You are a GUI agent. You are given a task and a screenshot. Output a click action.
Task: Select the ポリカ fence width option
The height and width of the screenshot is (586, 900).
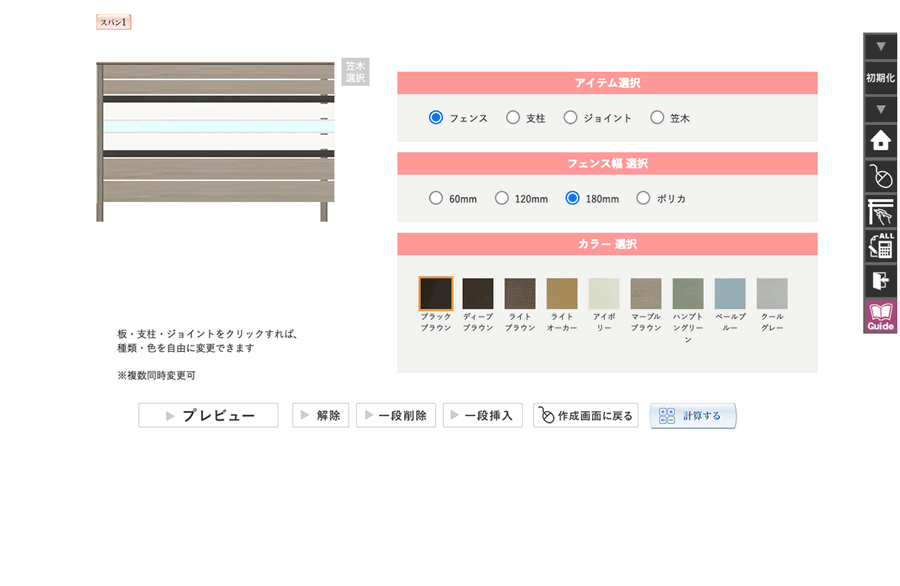click(643, 199)
